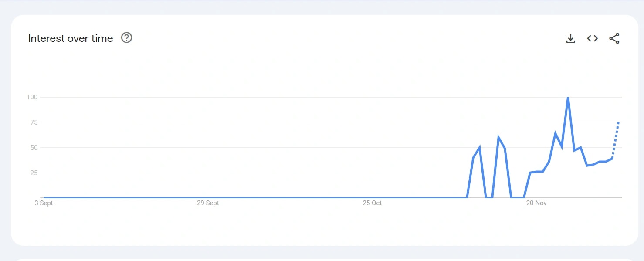This screenshot has height=261, width=644.
Task: Click the flat zero line above 25 Oct
Action: pos(372,197)
